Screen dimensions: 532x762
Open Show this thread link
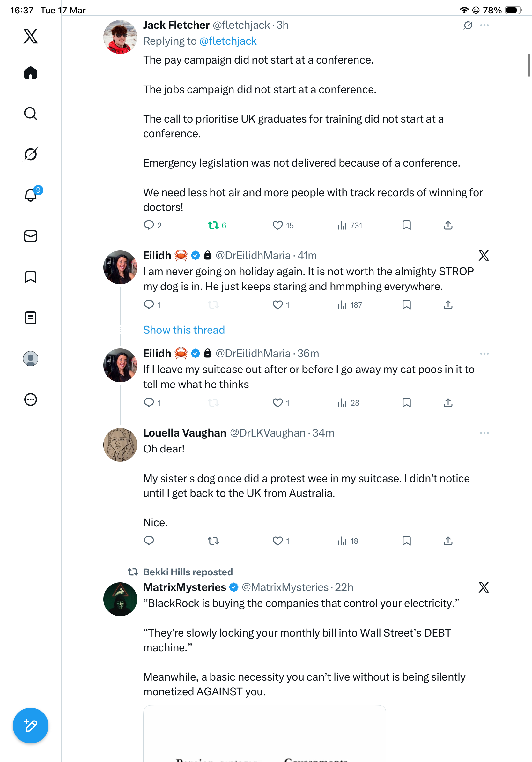click(x=184, y=330)
